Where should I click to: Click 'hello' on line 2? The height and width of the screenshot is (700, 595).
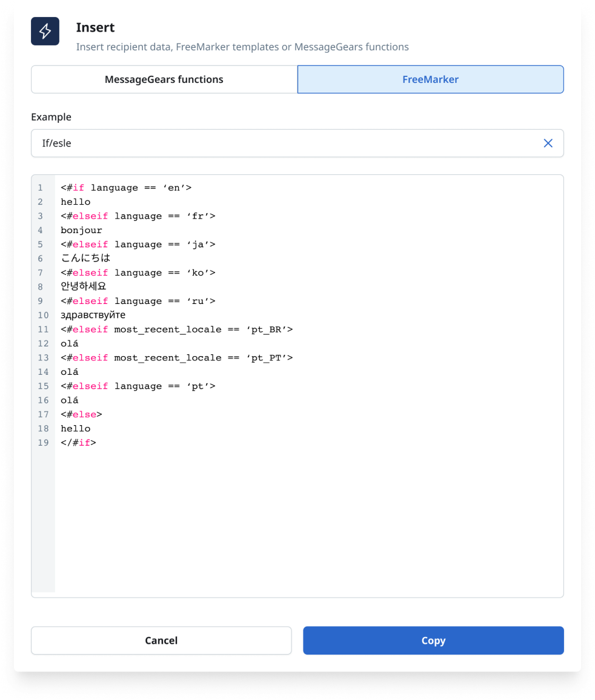(x=76, y=202)
